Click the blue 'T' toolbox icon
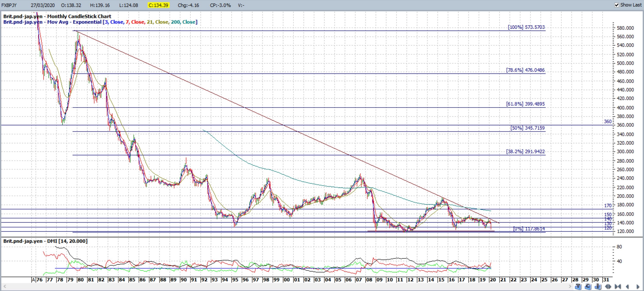Screen dimensions: 644x291 (578, 286)
